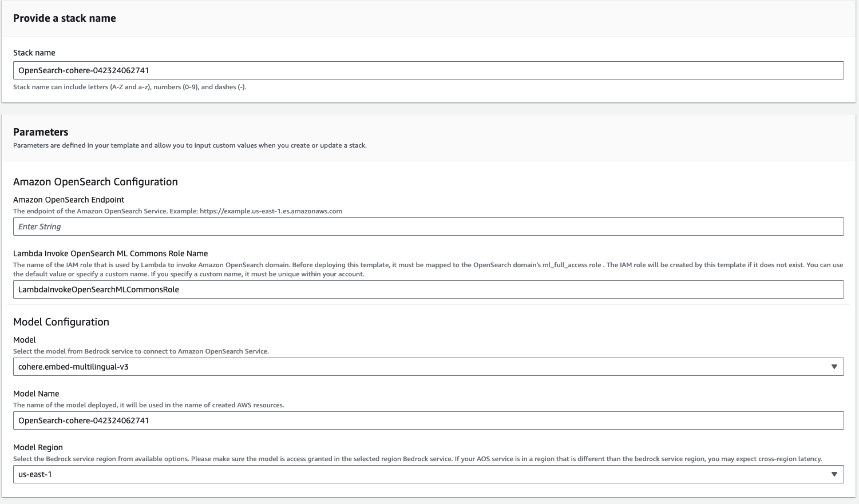Open the Model dropdown list
The width and height of the screenshot is (859, 504).
(428, 367)
